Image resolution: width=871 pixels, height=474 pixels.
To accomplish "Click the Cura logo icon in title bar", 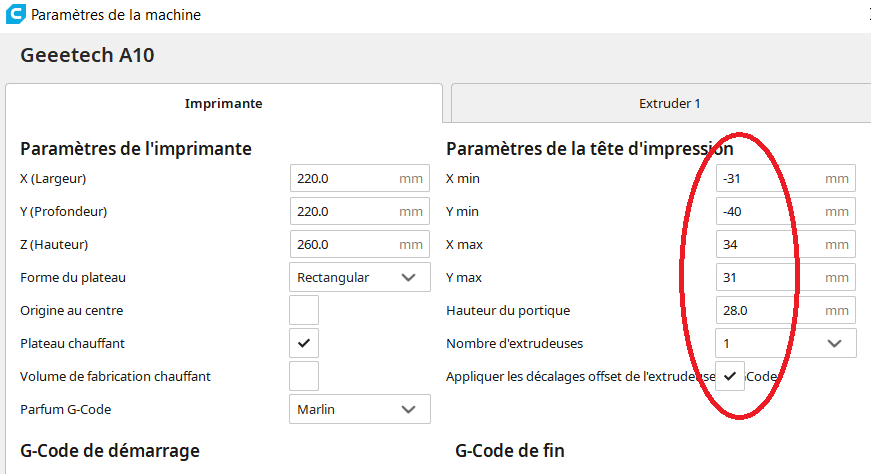I will pyautogui.click(x=16, y=15).
